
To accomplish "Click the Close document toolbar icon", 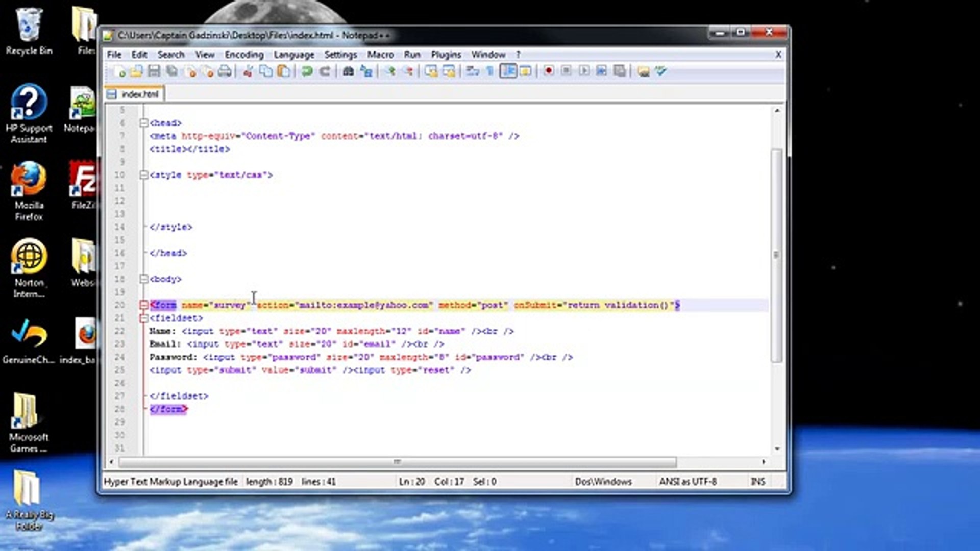I will tap(190, 71).
